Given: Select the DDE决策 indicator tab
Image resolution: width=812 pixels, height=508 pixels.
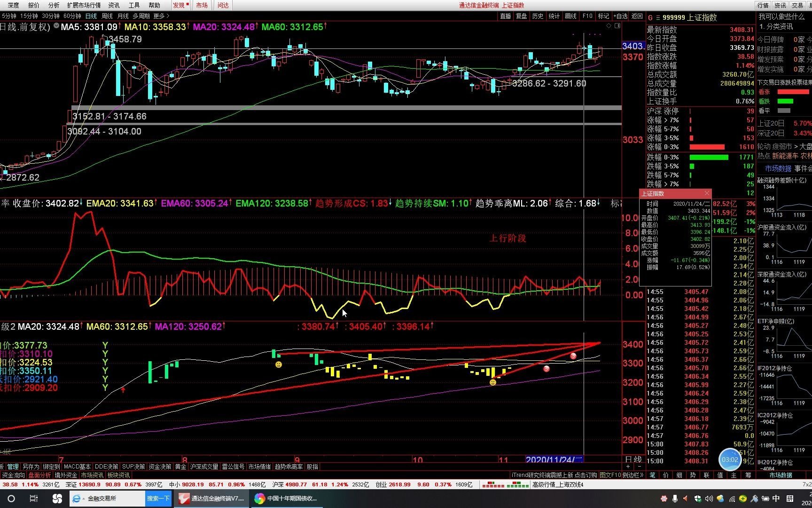Looking at the screenshot, I should (106, 467).
